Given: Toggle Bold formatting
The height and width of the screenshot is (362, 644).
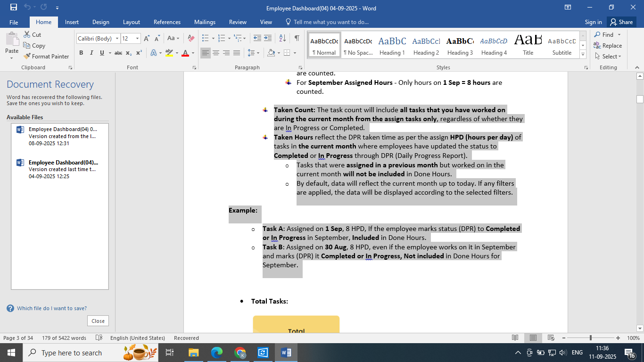Looking at the screenshot, I should point(81,53).
